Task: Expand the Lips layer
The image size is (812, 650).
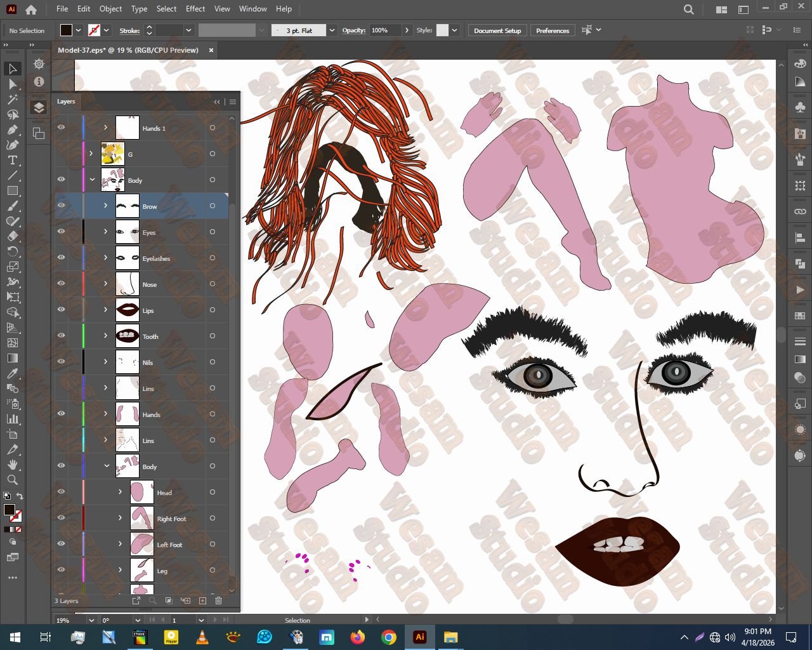Action: pyautogui.click(x=105, y=310)
